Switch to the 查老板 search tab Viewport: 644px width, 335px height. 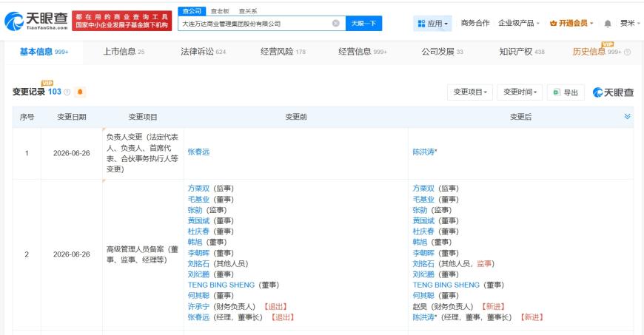pos(220,11)
